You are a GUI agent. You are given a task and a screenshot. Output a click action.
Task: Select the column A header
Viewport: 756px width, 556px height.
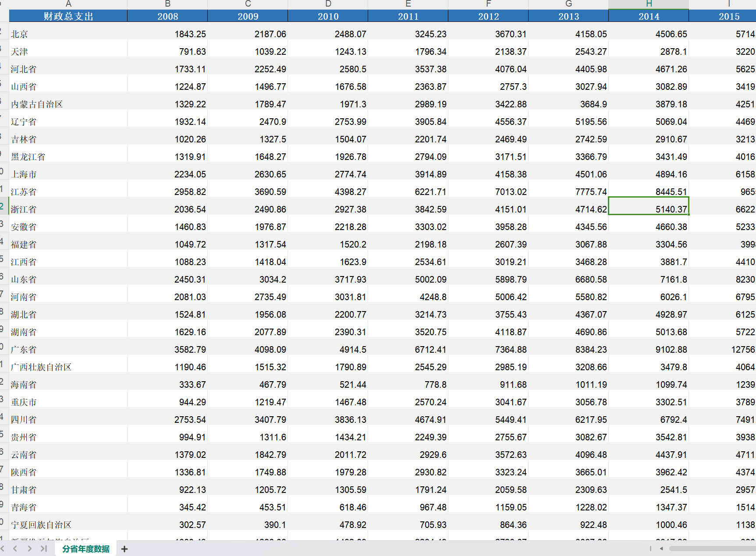coord(68,4)
